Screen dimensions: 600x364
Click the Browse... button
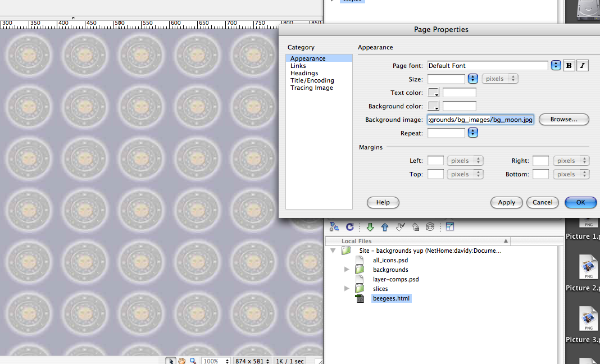point(563,120)
